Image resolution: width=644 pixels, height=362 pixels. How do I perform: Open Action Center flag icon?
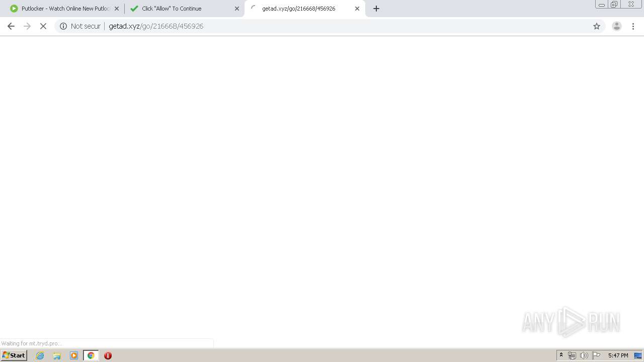tap(596, 355)
